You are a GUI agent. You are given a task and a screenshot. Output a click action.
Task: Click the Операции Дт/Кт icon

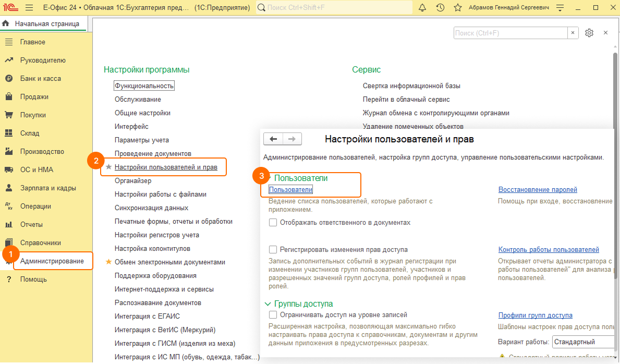9,206
